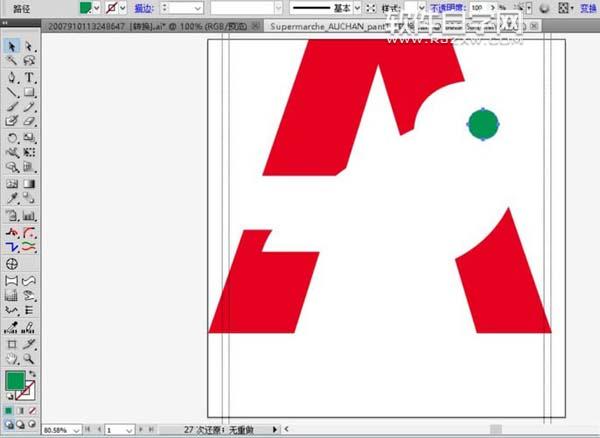Viewport: 600px width, 438px height.
Task: Open the 样式 graphic style dropdown
Action: 421,8
